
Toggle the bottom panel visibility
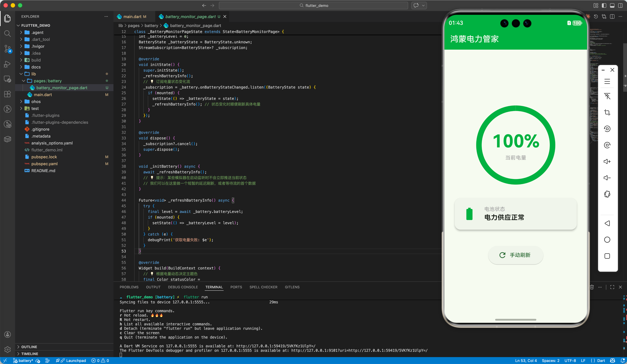(612, 5)
